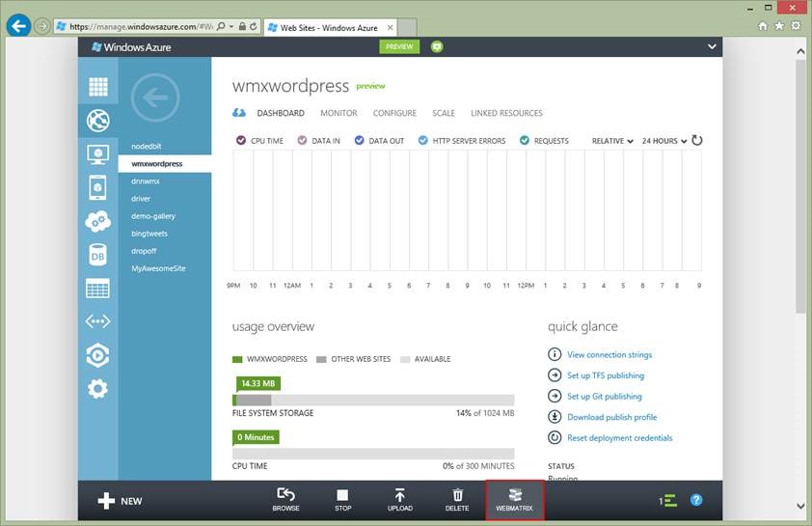Open the Virtual Machines monitor icon
Viewport: 812px width, 526px height.
pyautogui.click(x=97, y=154)
